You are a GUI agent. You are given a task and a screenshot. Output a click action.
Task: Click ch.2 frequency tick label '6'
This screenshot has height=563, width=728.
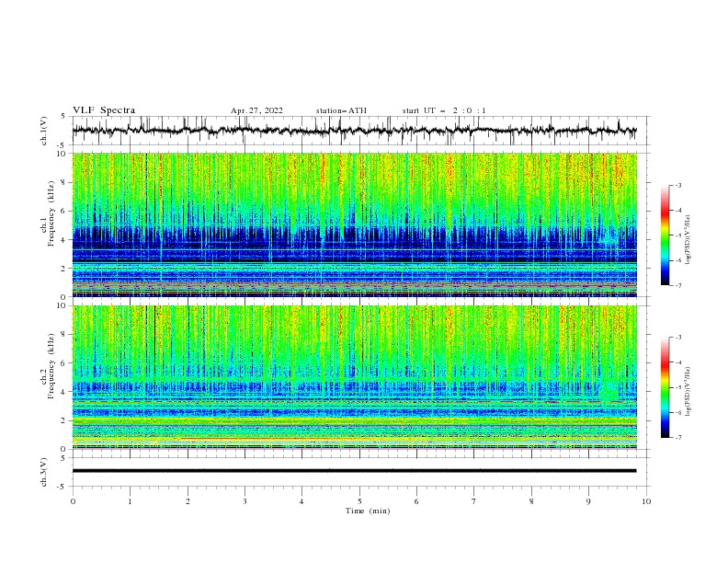pyautogui.click(x=64, y=363)
